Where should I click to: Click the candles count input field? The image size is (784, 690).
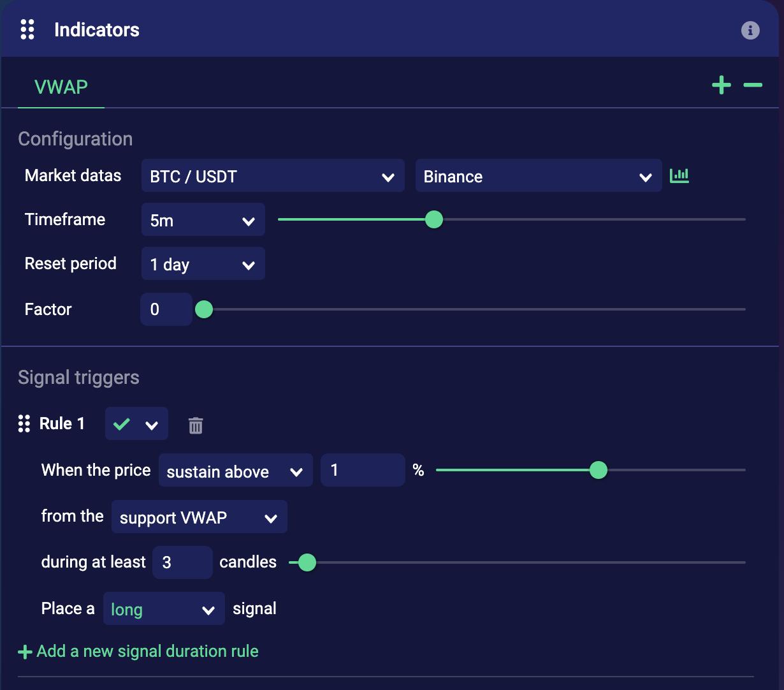[x=182, y=562]
